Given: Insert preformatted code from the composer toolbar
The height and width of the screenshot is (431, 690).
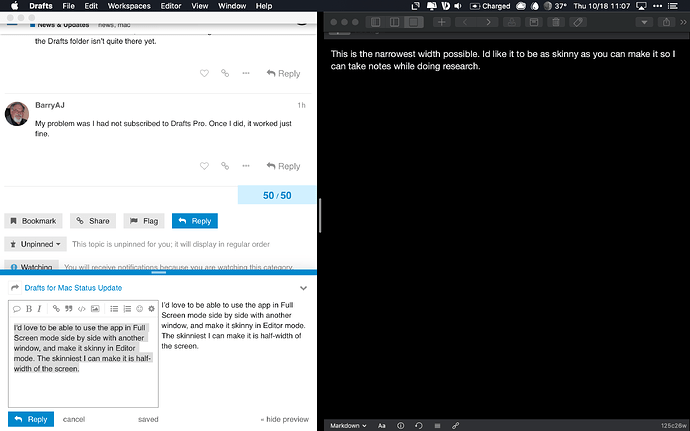Looking at the screenshot, I should pyautogui.click(x=81, y=309).
